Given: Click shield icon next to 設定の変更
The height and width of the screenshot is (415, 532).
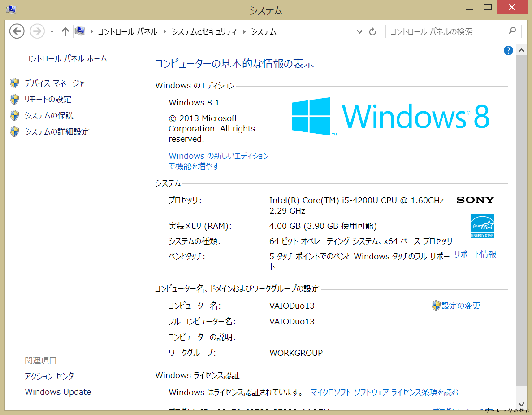Looking at the screenshot, I should pyautogui.click(x=436, y=306).
